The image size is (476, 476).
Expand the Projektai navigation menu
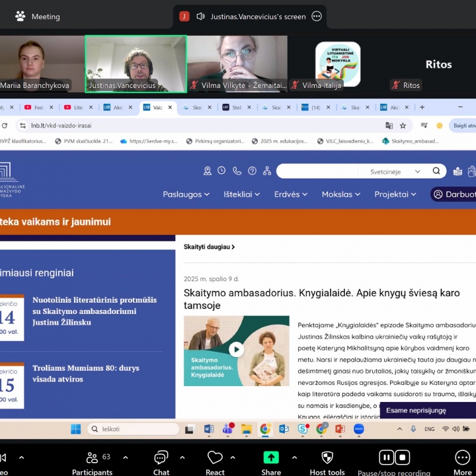pyautogui.click(x=395, y=194)
